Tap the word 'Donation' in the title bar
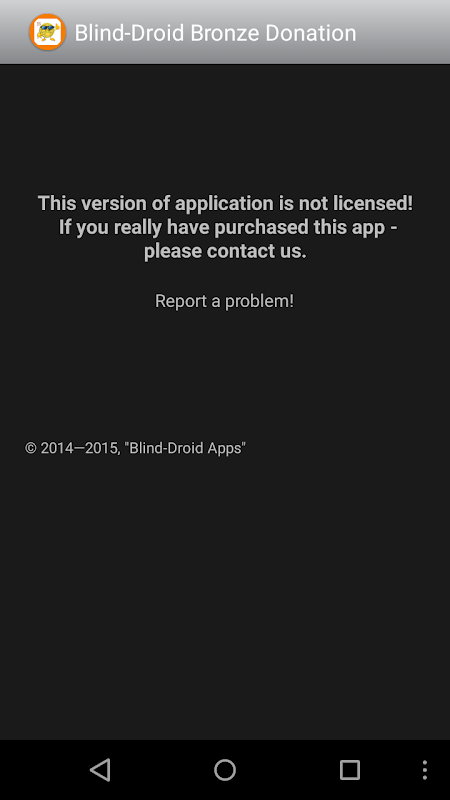This screenshot has width=450, height=800. 311,33
